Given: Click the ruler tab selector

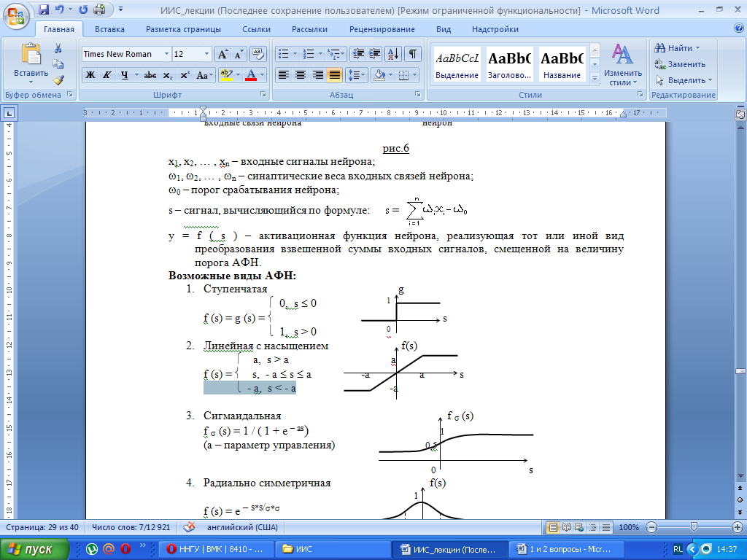Looking at the screenshot, I should pyautogui.click(x=9, y=113).
